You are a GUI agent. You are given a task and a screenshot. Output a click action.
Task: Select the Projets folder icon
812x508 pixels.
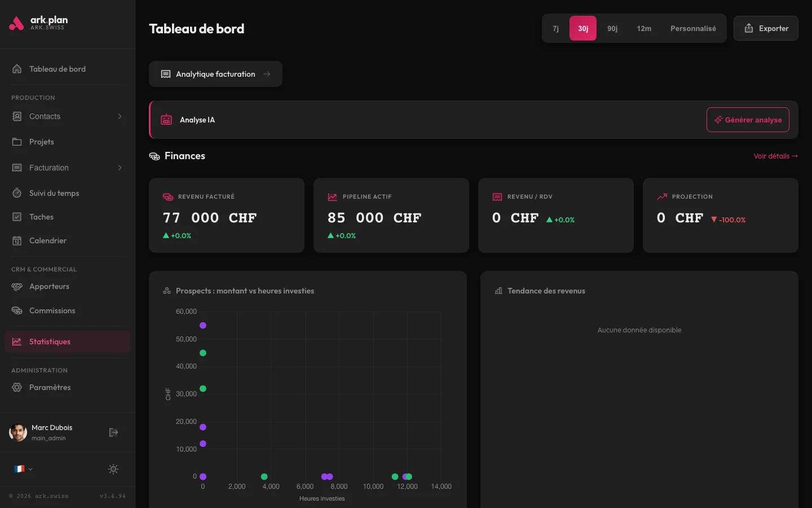tap(17, 142)
